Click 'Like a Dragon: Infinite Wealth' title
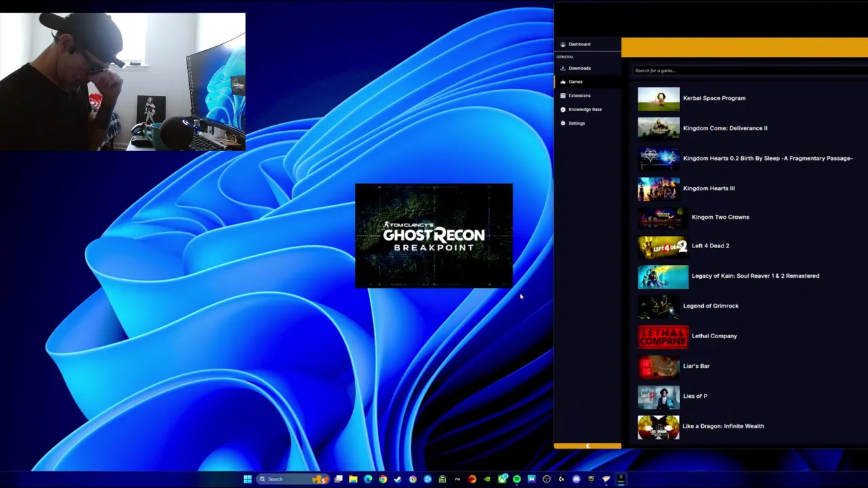The height and width of the screenshot is (488, 868). 724,426
